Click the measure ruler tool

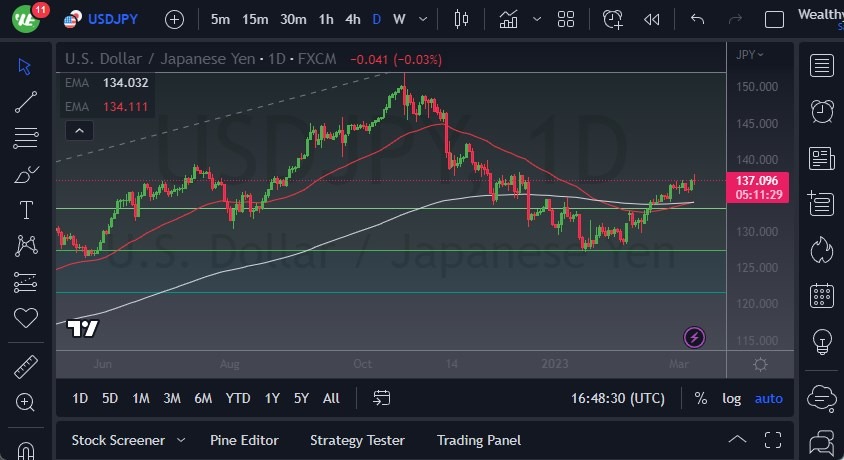[x=26, y=367]
